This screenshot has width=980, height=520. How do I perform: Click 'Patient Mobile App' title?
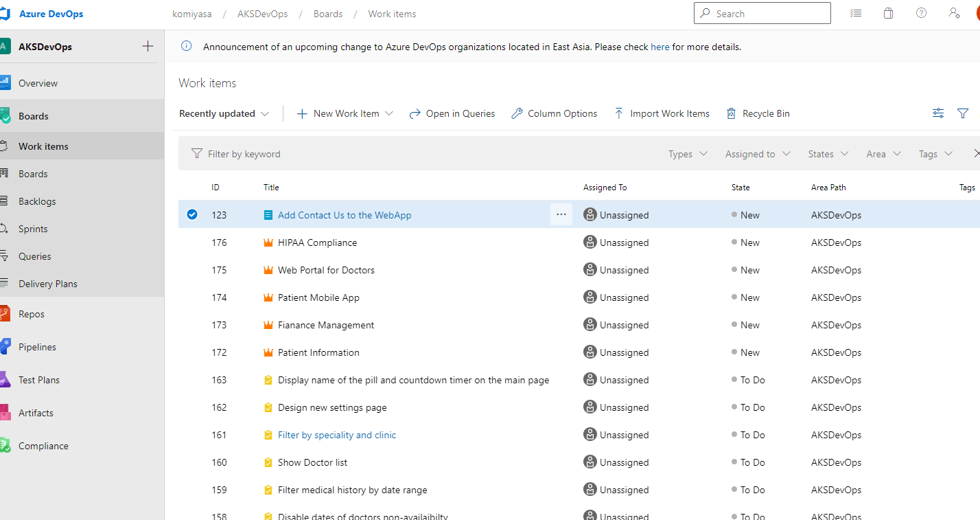(x=318, y=297)
